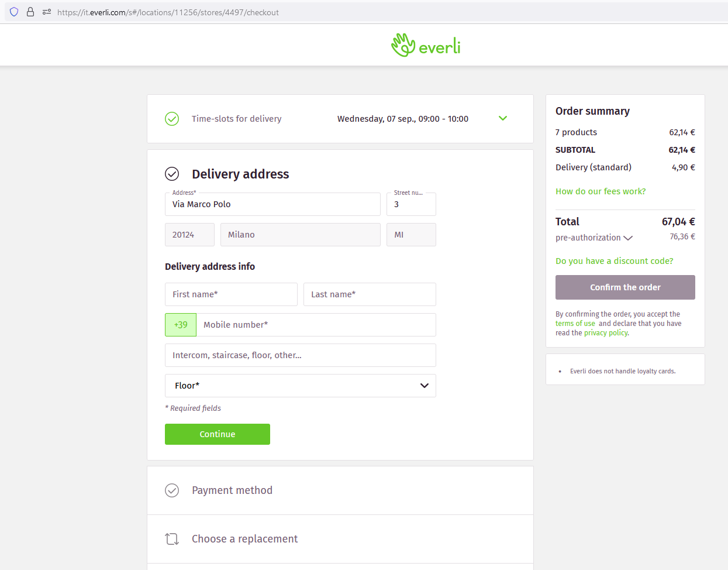The width and height of the screenshot is (728, 570).
Task: Open the Choose a replacement section
Action: click(245, 538)
